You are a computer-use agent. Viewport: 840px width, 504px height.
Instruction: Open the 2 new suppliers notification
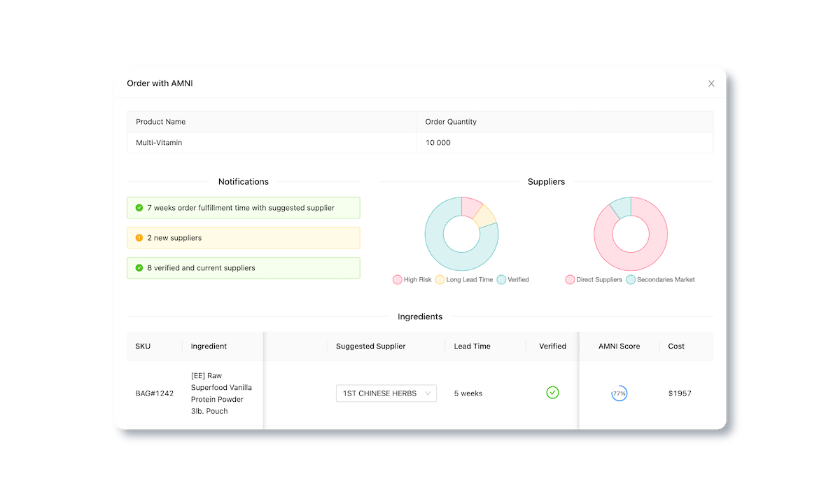[x=244, y=238]
